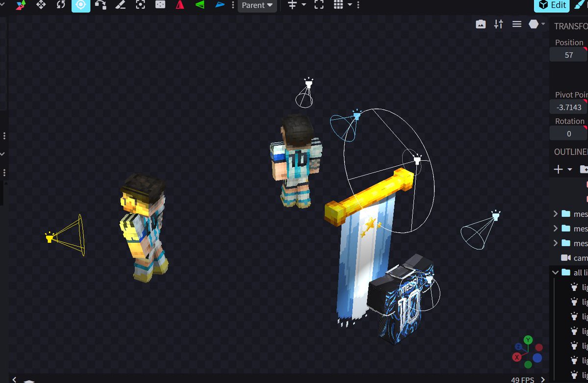Screen dimensions: 588x383
Task: Select the Vertex Snap tool
Action: click(101, 5)
